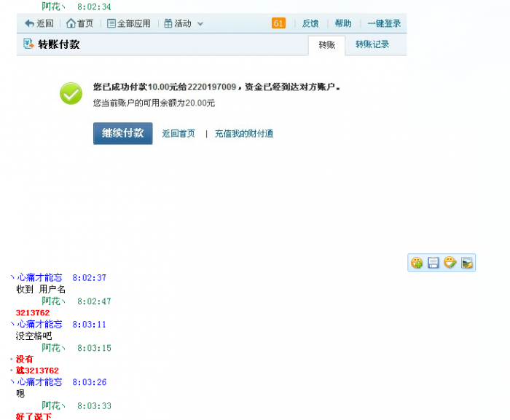Click the 转账付款 heading icon
Screen dimensions: 510x420
point(28,44)
